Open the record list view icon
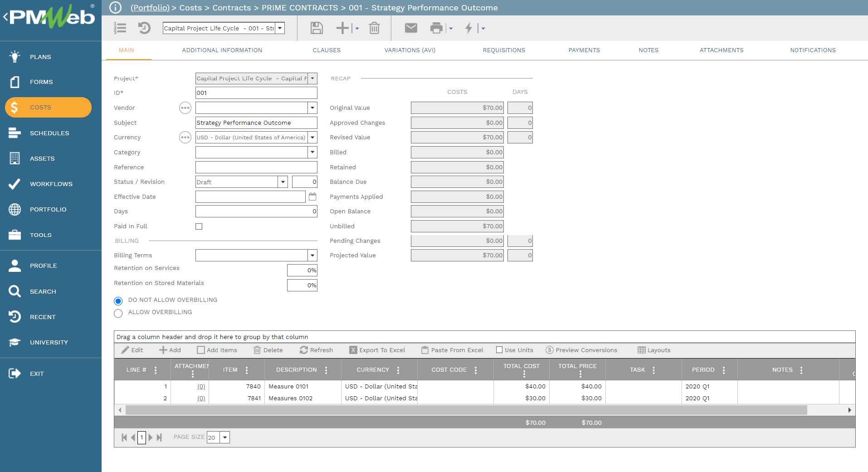Image resolution: width=868 pixels, height=472 pixels. (x=120, y=28)
